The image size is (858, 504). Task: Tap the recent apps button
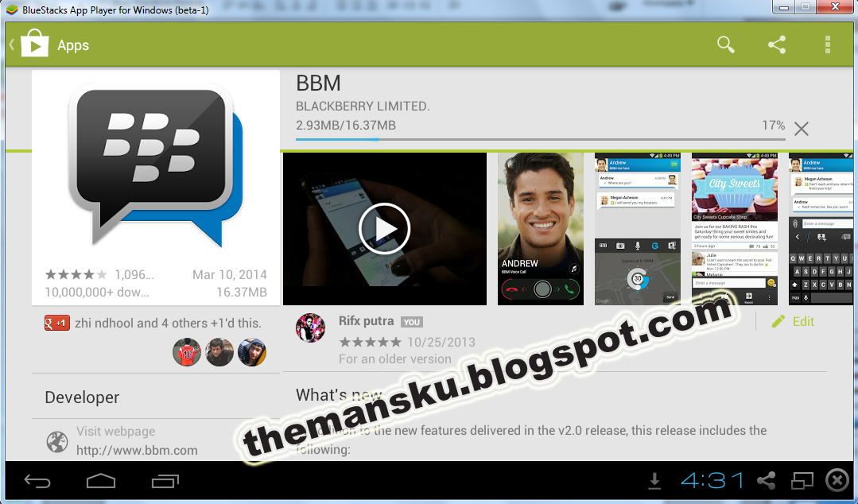click(165, 481)
